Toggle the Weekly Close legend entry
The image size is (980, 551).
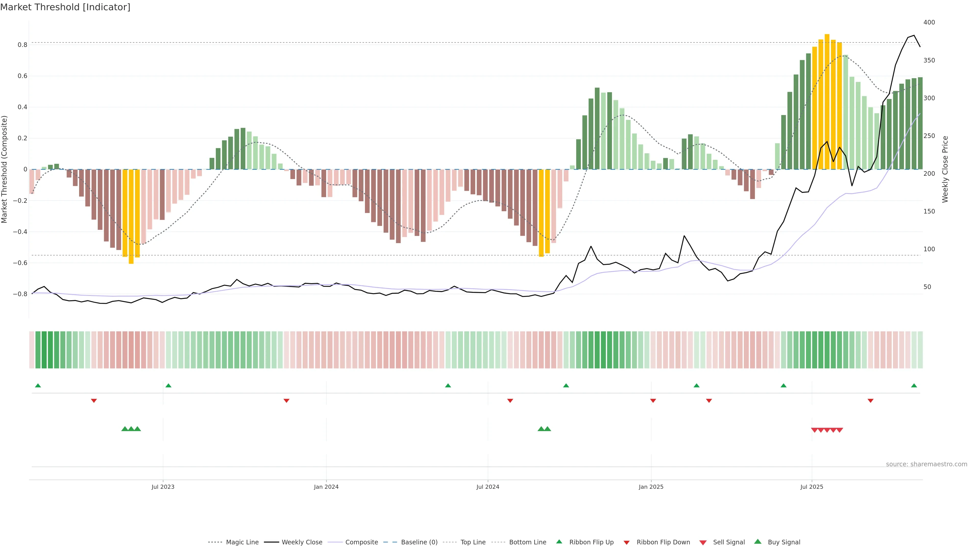click(x=302, y=542)
